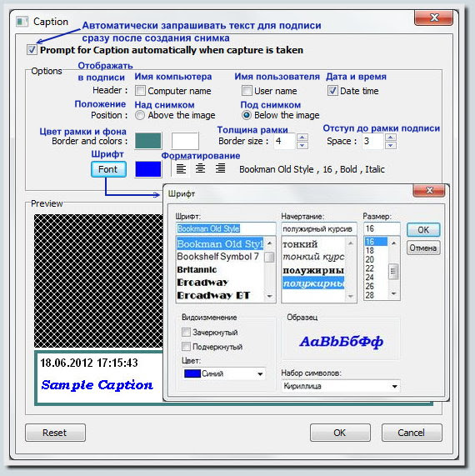Choose the Above the image radio button
This screenshot has height=476, width=475.
[x=140, y=115]
